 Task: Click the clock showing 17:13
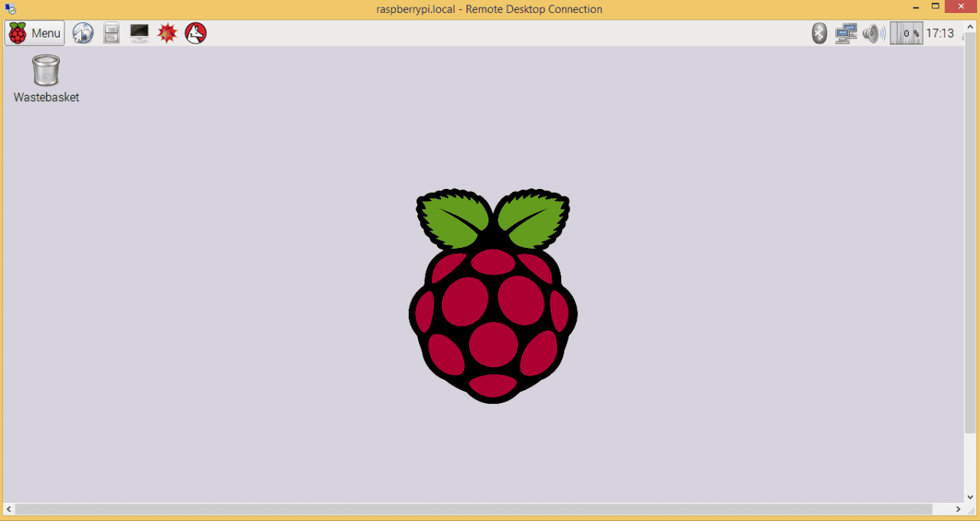[940, 33]
